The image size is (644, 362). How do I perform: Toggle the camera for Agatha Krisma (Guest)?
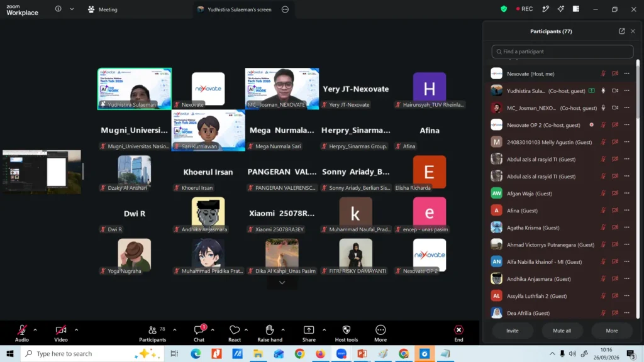(615, 228)
